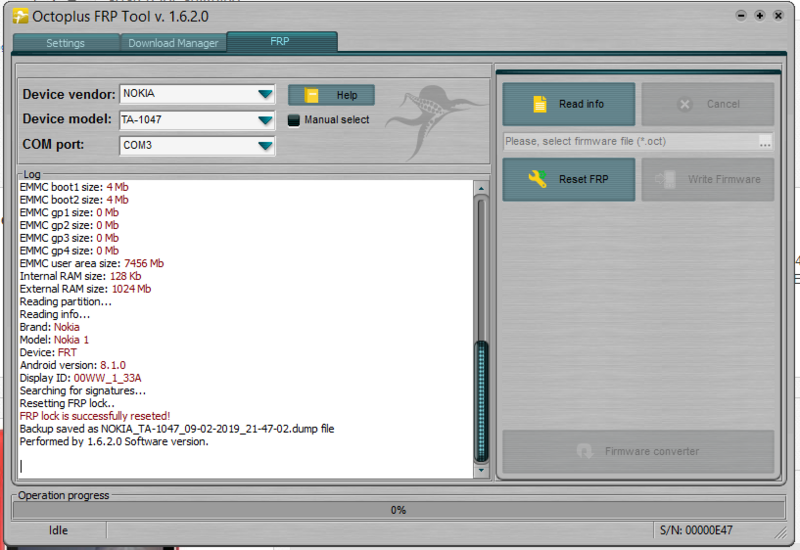Screen dimensions: 800x550
Task: Click 'Brand: Nokia' log line
Action: pos(49,327)
